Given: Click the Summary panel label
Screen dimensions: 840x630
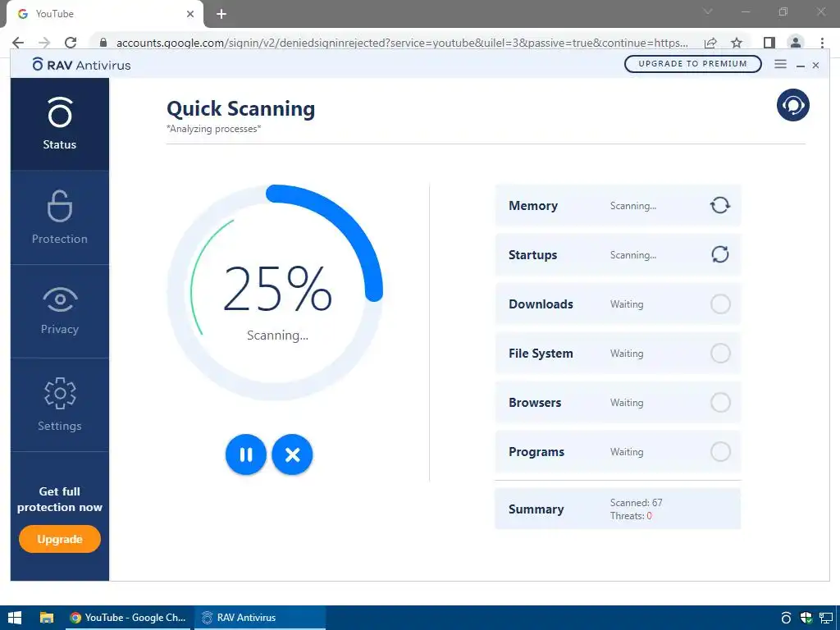Looking at the screenshot, I should point(536,509).
